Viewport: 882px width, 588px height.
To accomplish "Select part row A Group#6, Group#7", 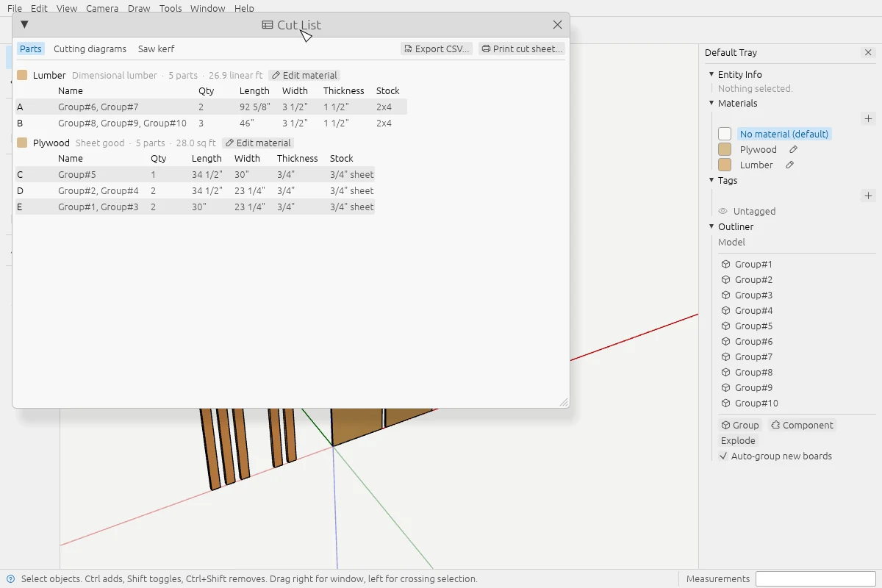I will coord(211,107).
